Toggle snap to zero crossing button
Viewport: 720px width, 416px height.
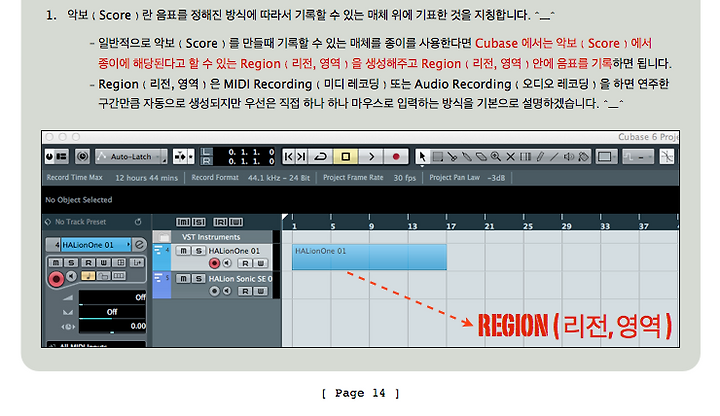point(667,157)
